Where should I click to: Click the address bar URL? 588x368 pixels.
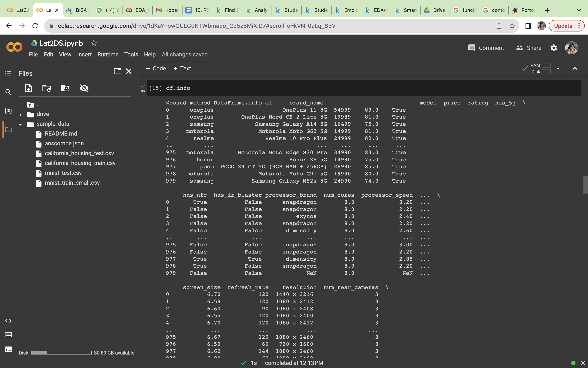[197, 26]
